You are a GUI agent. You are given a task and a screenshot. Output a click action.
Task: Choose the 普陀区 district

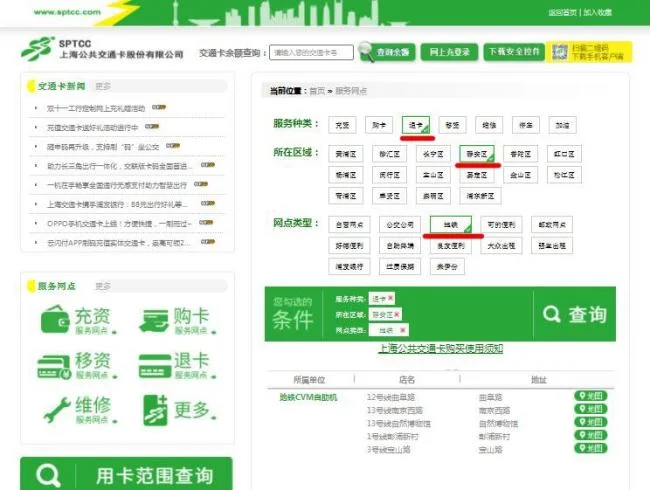(x=521, y=154)
